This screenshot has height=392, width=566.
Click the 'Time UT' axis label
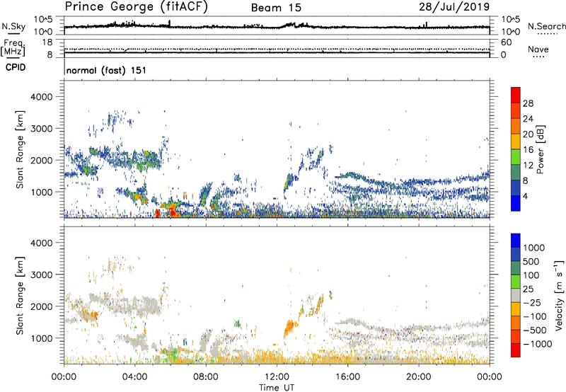point(277,388)
